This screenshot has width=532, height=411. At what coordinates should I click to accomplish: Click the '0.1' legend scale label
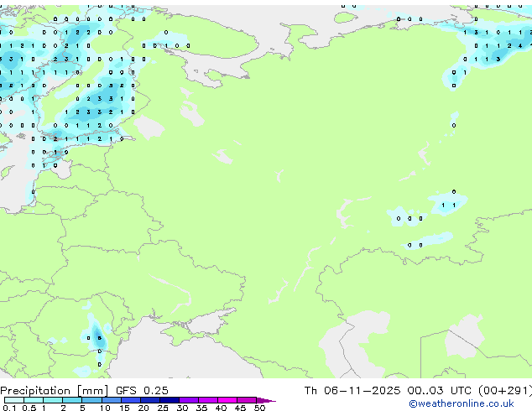point(9,408)
